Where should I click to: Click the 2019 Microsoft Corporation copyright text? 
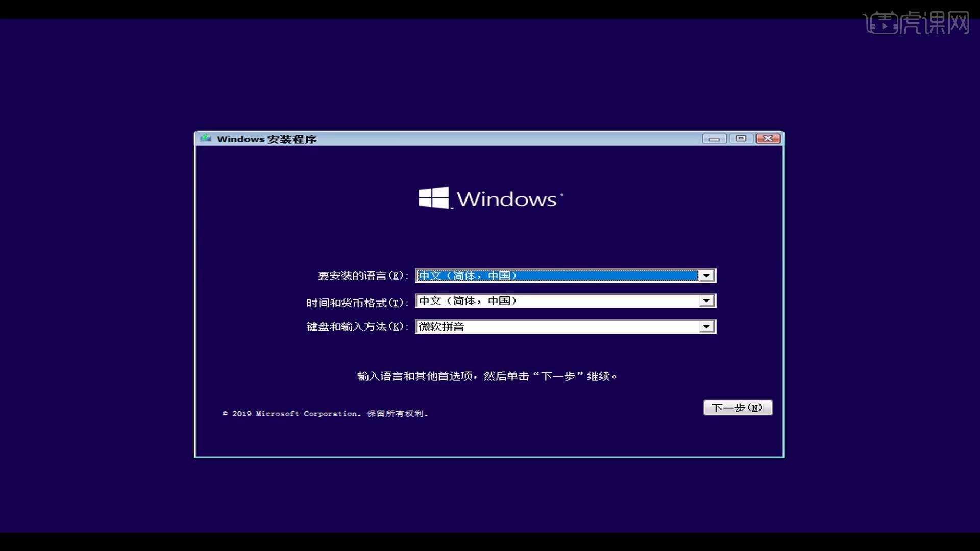[x=326, y=414]
